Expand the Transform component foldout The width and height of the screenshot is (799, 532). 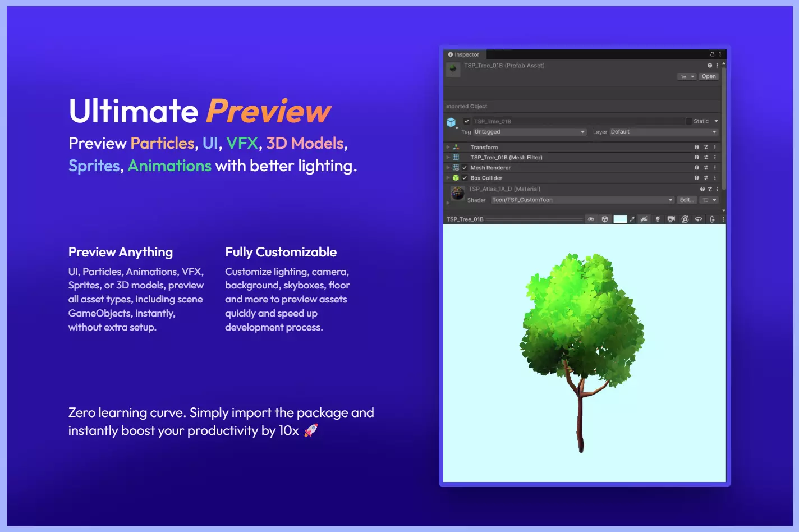click(x=448, y=148)
